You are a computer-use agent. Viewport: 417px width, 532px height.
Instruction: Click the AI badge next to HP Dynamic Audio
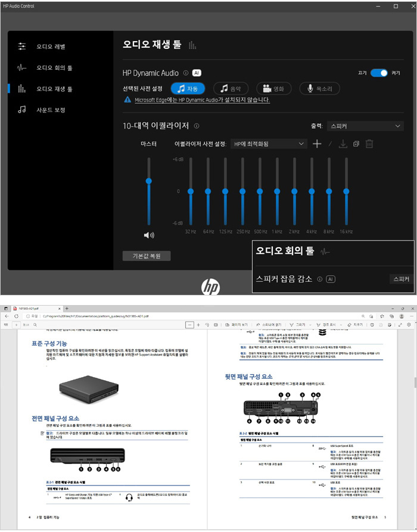197,73
